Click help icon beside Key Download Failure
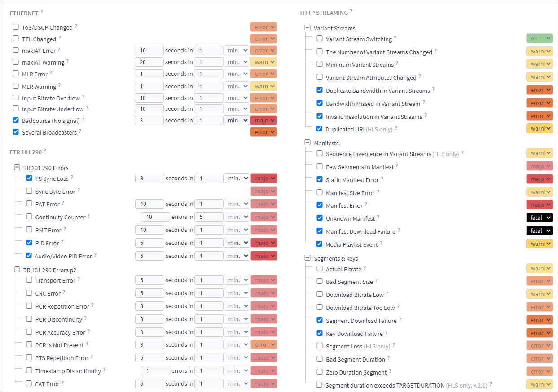 pos(386,333)
